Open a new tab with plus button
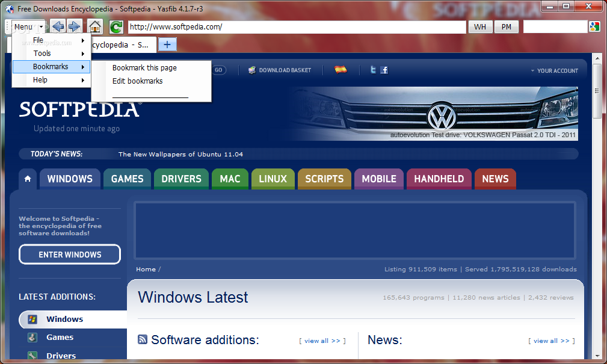The width and height of the screenshot is (607, 364). tap(167, 45)
